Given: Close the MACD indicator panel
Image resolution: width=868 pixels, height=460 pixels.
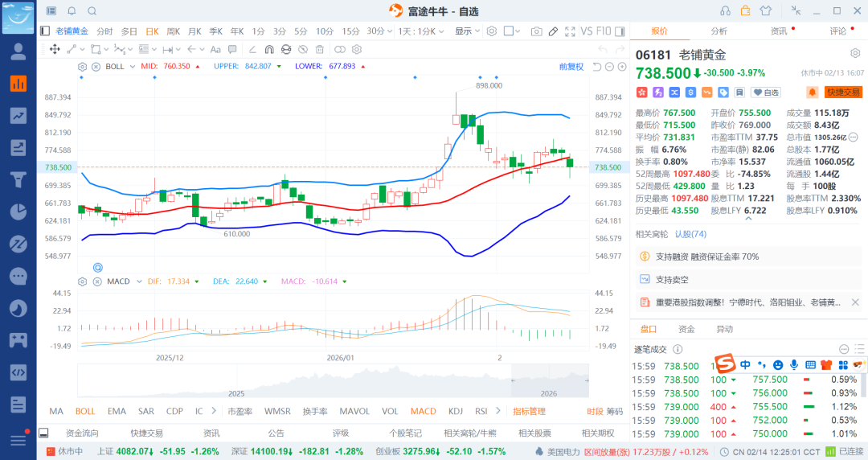Looking at the screenshot, I should tap(96, 281).
